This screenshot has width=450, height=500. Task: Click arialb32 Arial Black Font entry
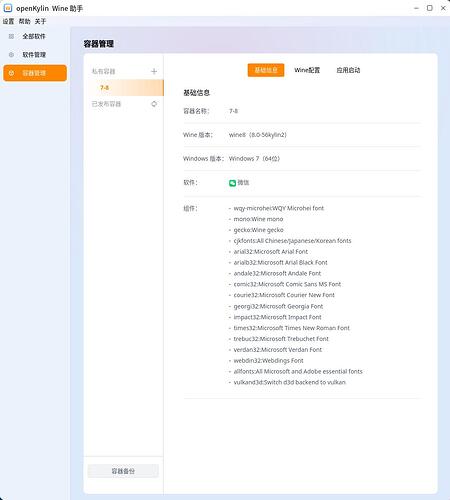tap(280, 263)
